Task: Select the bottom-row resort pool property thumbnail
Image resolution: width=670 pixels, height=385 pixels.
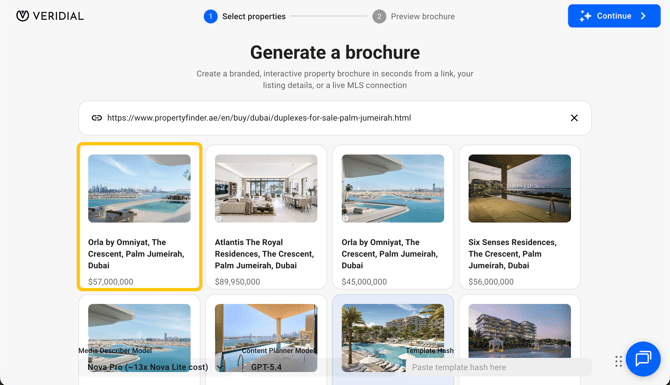Action: pos(393,338)
